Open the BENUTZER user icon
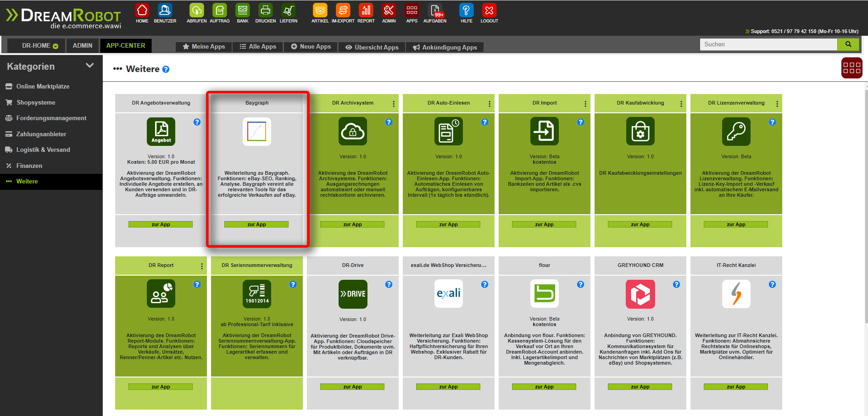Screen dimensions: 868x416 pyautogui.click(x=165, y=10)
